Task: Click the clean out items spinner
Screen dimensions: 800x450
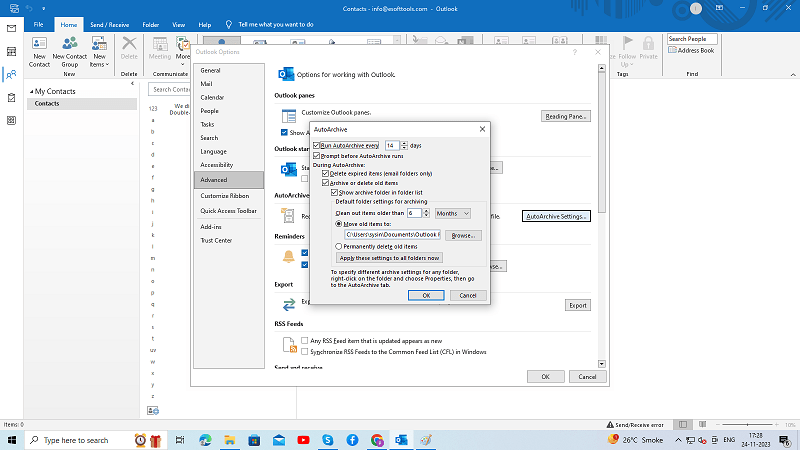Action: pos(426,213)
